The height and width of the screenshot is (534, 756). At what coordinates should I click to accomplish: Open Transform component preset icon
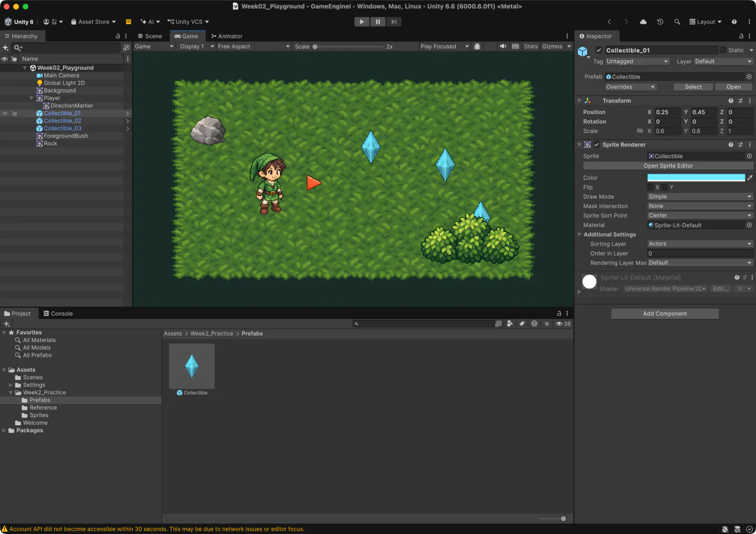(x=741, y=101)
